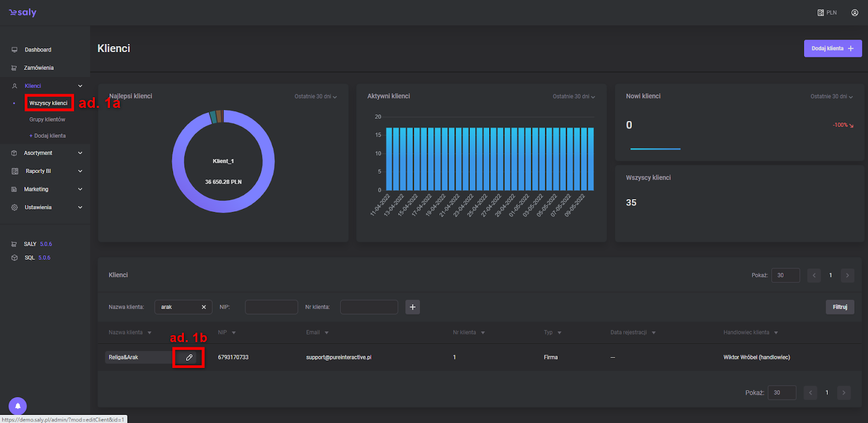
Task: Go to next page arrow in top pagination
Action: point(847,275)
